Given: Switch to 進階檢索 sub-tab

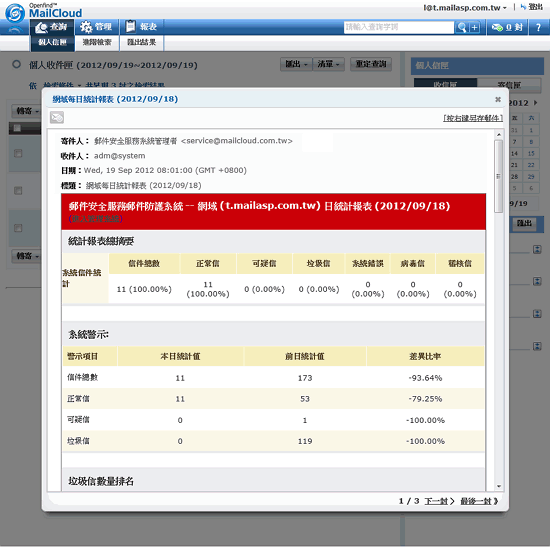Looking at the screenshot, I should [97, 42].
